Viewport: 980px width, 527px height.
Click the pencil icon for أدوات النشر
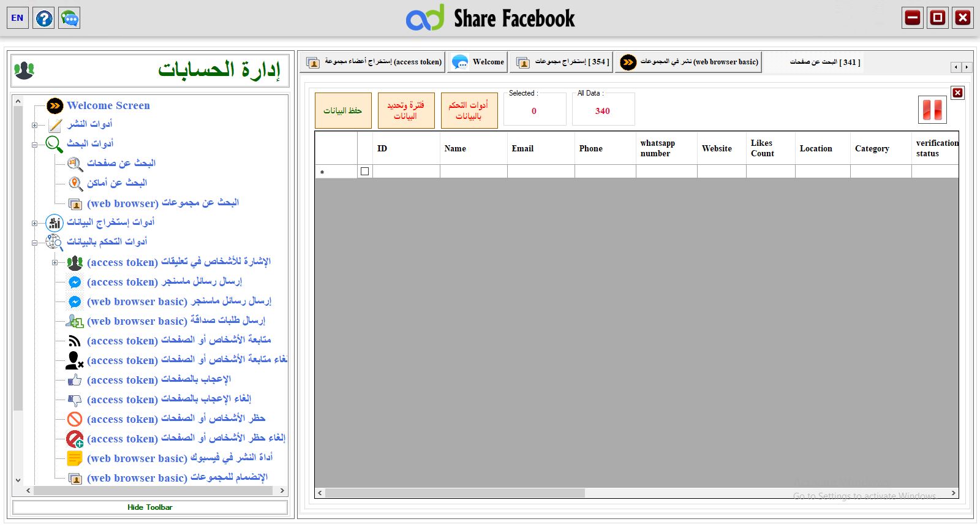(x=55, y=125)
